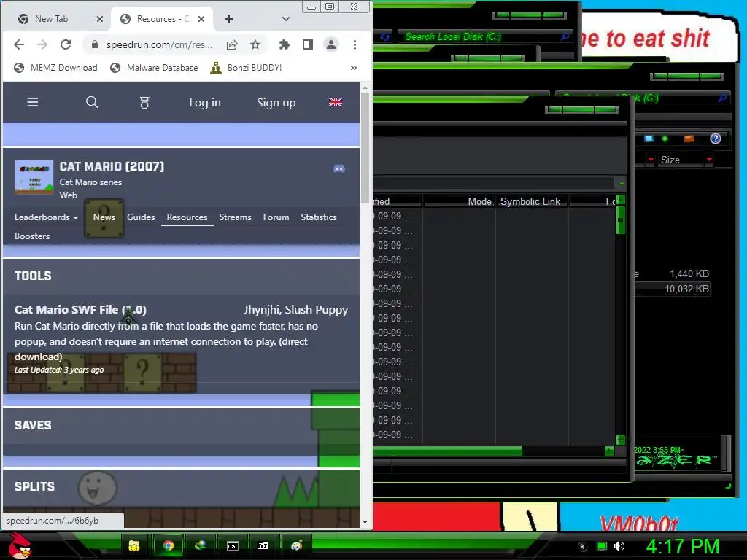Click Chrome's forward navigation arrow
Screen dimensions: 747x560
point(42,44)
